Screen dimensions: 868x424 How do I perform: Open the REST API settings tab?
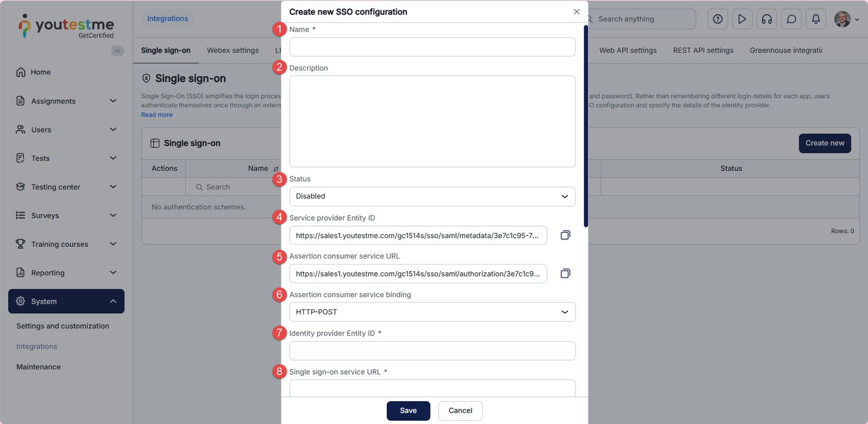click(x=703, y=50)
